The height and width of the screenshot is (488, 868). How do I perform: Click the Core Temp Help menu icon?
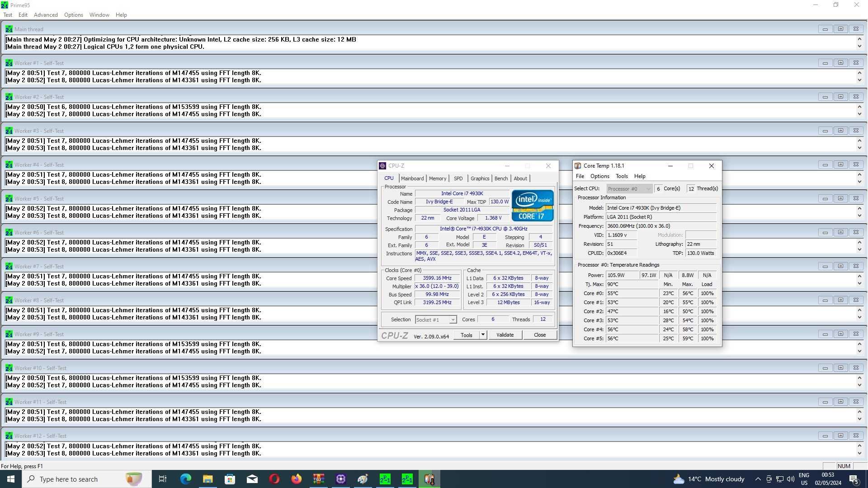coord(639,176)
